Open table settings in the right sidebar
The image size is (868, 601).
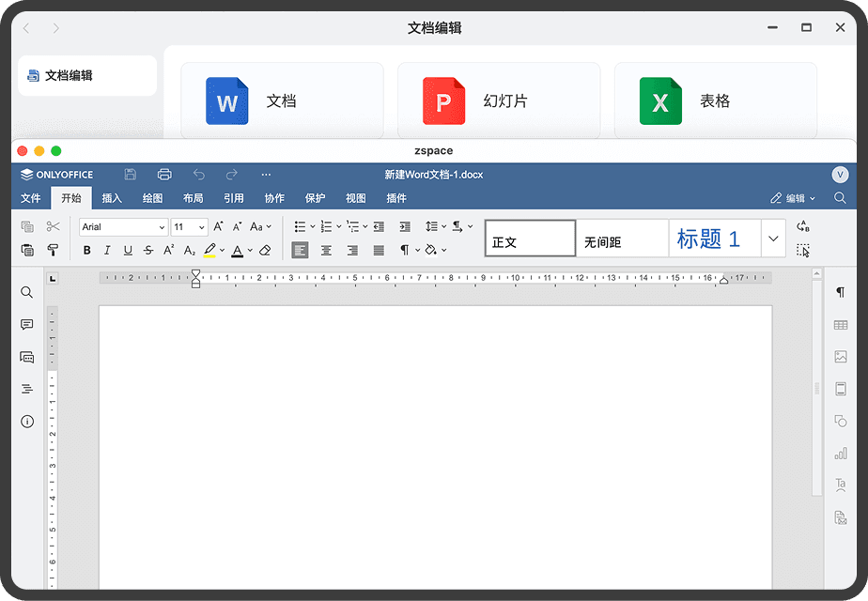[x=840, y=325]
